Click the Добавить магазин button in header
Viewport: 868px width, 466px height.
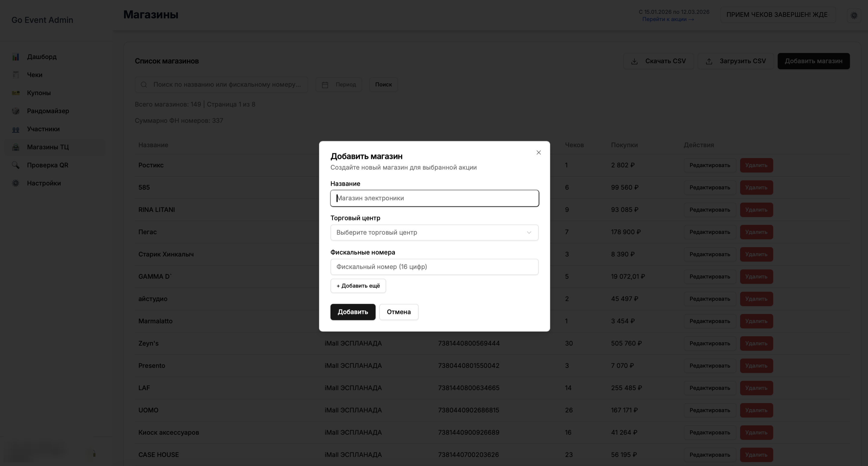point(814,61)
